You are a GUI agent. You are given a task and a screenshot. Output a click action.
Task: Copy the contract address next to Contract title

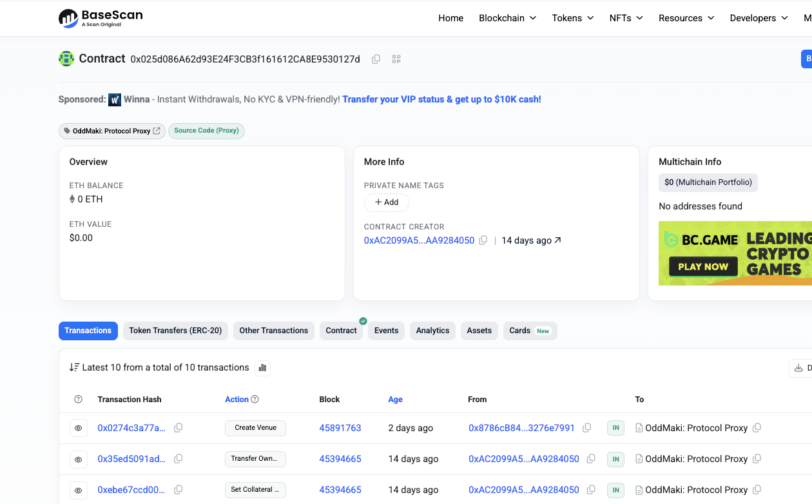pyautogui.click(x=376, y=59)
